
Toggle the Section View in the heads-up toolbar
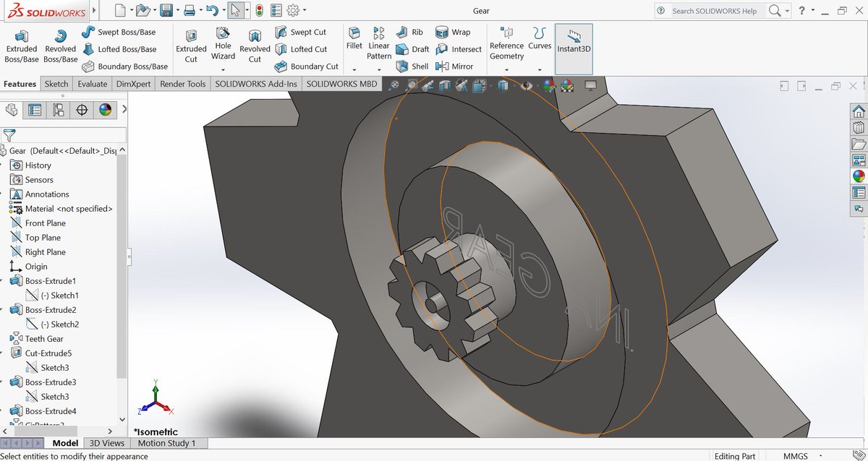[x=445, y=85]
